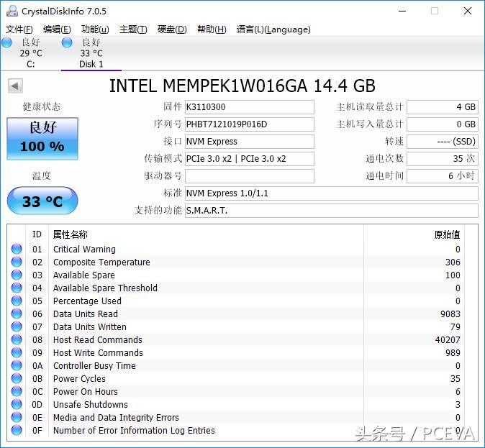This screenshot has width=485, height=448.
Task: Click the Composite Temperature status orb
Action: pyautogui.click(x=17, y=262)
